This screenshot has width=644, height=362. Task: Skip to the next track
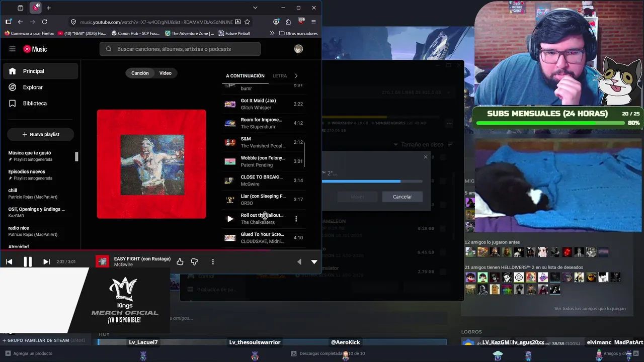(46, 261)
